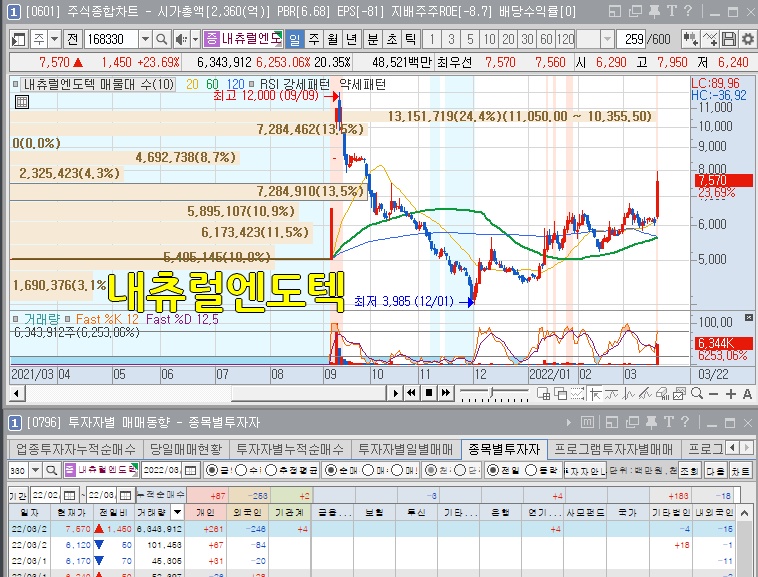Open chart settings gear icon
Image resolution: width=758 pixels, height=577 pixels.
(x=747, y=39)
